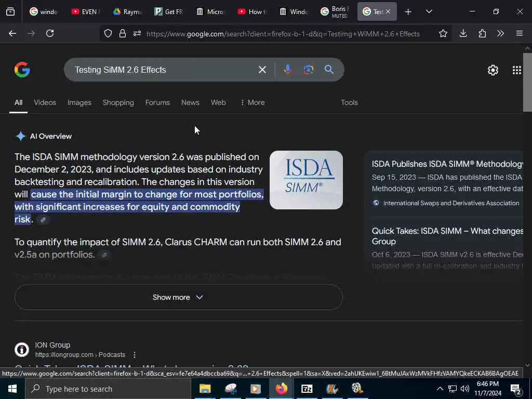Open Google quick settings gear
The height and width of the screenshot is (399, 532).
[x=493, y=70]
